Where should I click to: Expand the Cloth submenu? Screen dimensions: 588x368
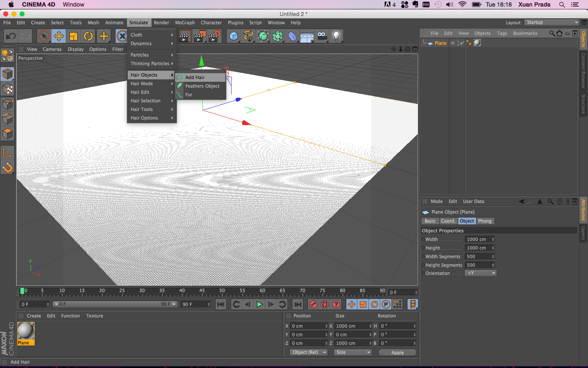pos(151,35)
